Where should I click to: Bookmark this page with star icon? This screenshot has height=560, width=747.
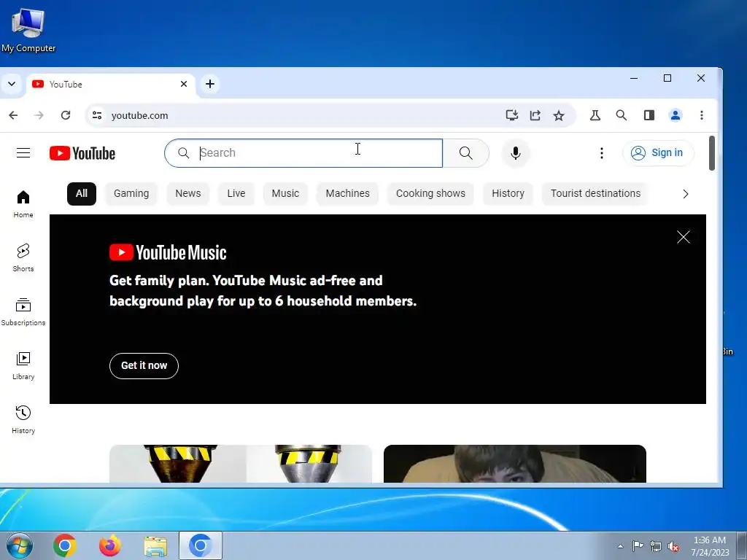(x=559, y=115)
